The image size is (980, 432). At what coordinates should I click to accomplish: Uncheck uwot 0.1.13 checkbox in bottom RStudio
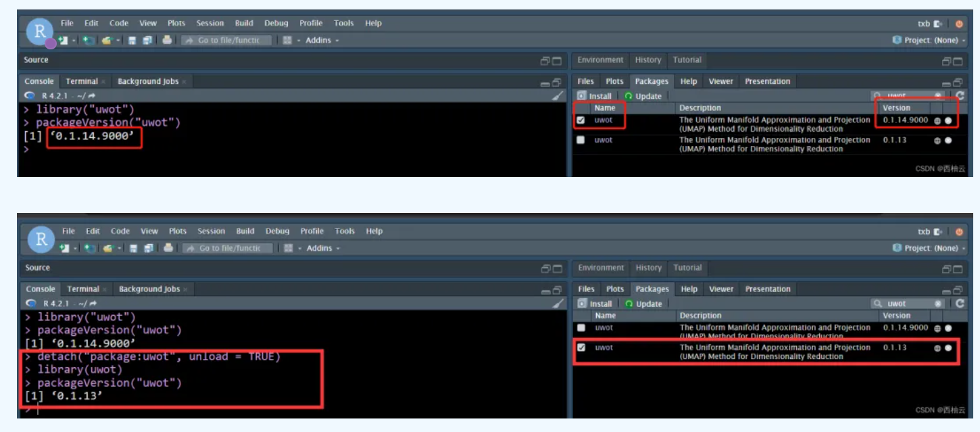pyautogui.click(x=581, y=347)
